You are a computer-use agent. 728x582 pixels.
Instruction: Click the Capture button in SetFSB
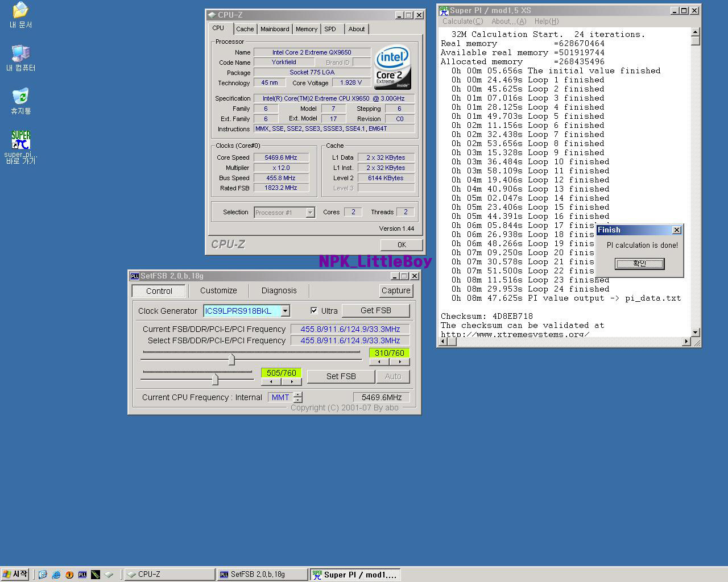tap(396, 290)
